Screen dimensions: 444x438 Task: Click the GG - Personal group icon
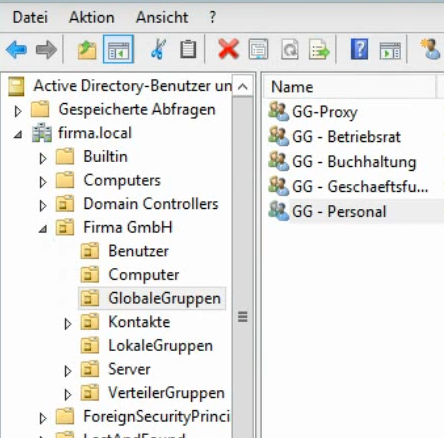tap(278, 211)
